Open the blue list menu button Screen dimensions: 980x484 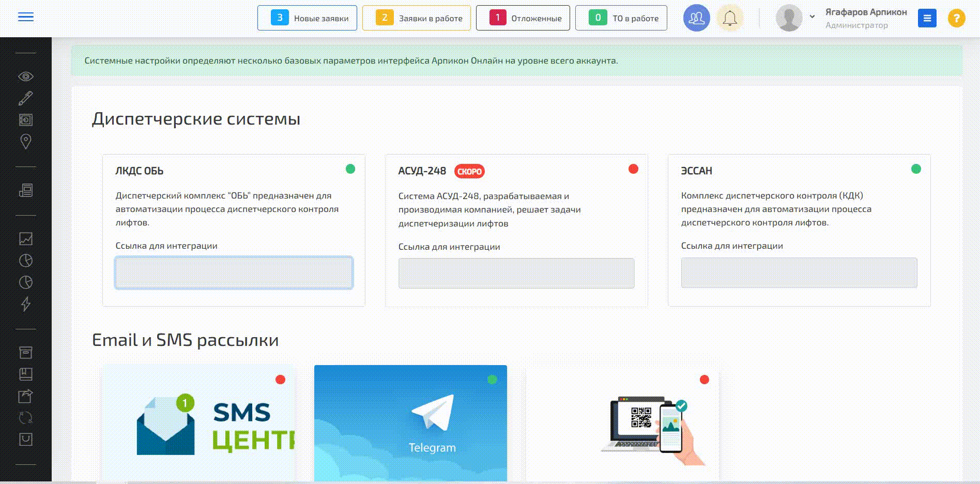(927, 19)
